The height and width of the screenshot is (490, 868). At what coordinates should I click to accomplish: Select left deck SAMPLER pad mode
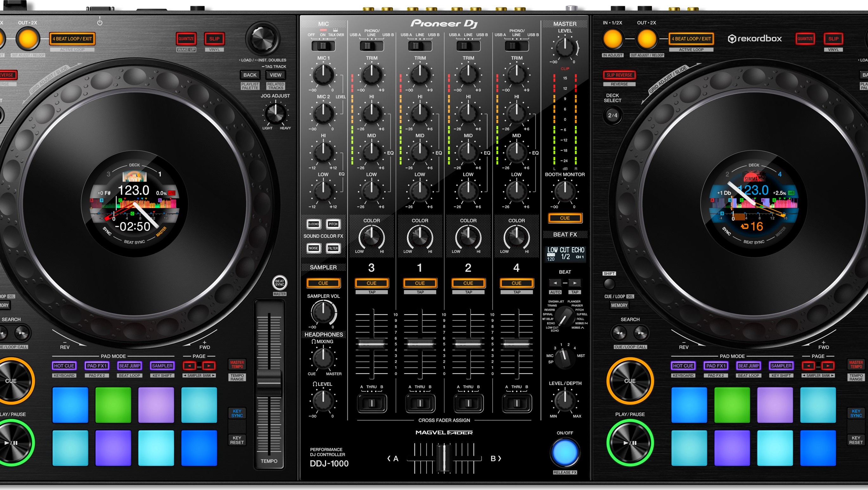tap(162, 366)
